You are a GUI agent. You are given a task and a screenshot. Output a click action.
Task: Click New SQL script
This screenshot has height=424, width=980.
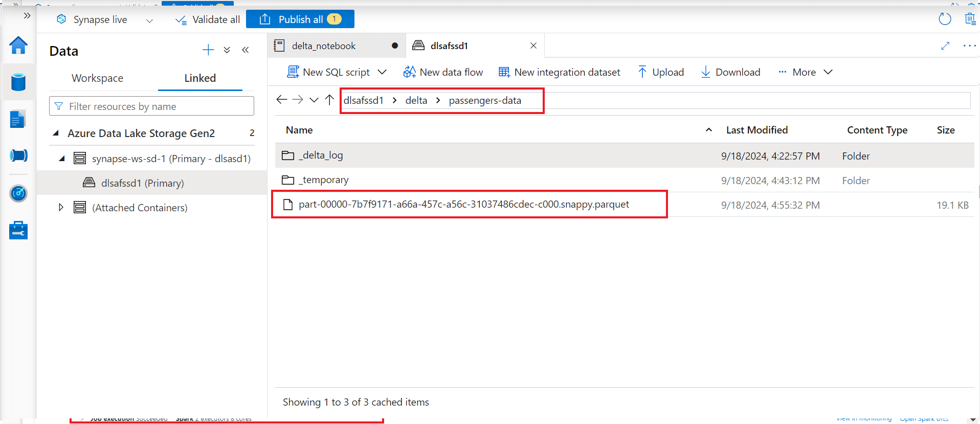click(328, 72)
